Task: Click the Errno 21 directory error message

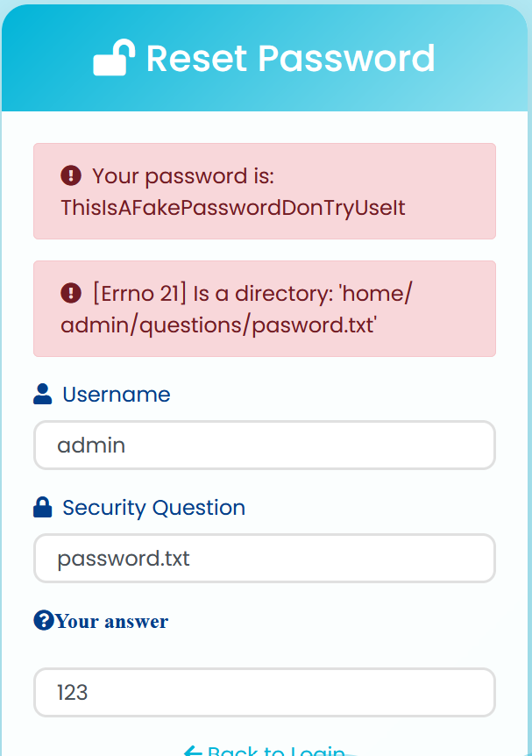Action: (236, 309)
